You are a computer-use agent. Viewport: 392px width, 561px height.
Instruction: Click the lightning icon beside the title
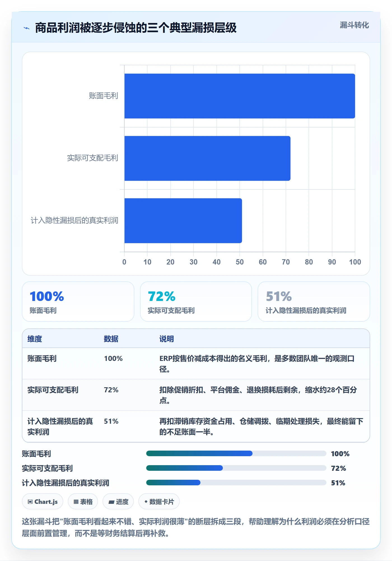tap(27, 28)
